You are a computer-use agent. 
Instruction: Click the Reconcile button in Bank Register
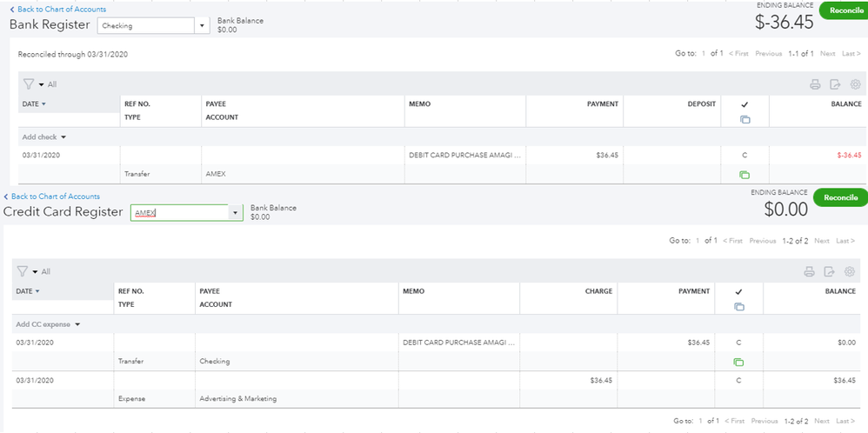tap(842, 10)
